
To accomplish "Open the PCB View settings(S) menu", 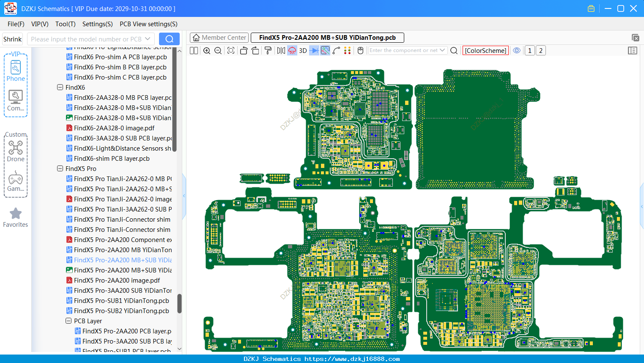I will tap(148, 24).
